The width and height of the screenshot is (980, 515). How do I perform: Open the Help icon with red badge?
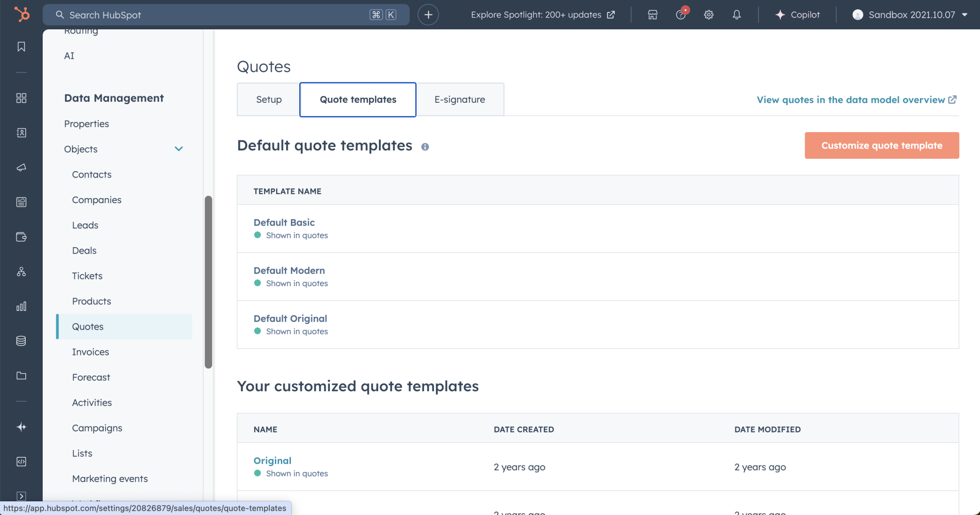pyautogui.click(x=681, y=14)
